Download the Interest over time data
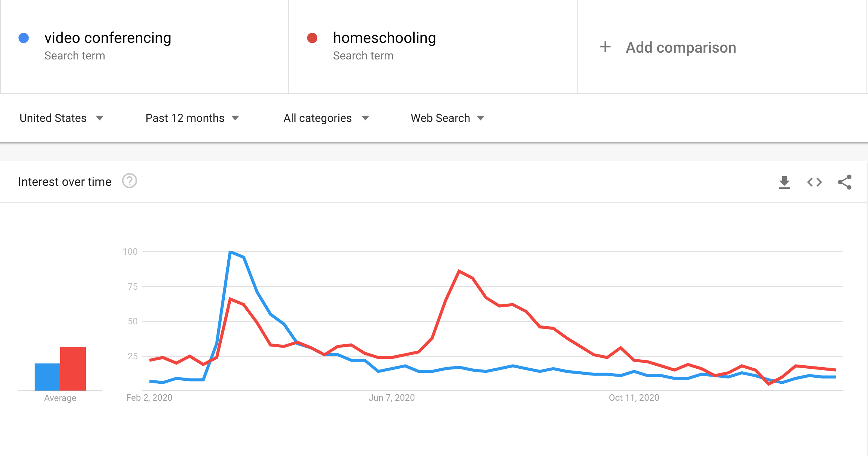The image size is (868, 456). tap(784, 182)
